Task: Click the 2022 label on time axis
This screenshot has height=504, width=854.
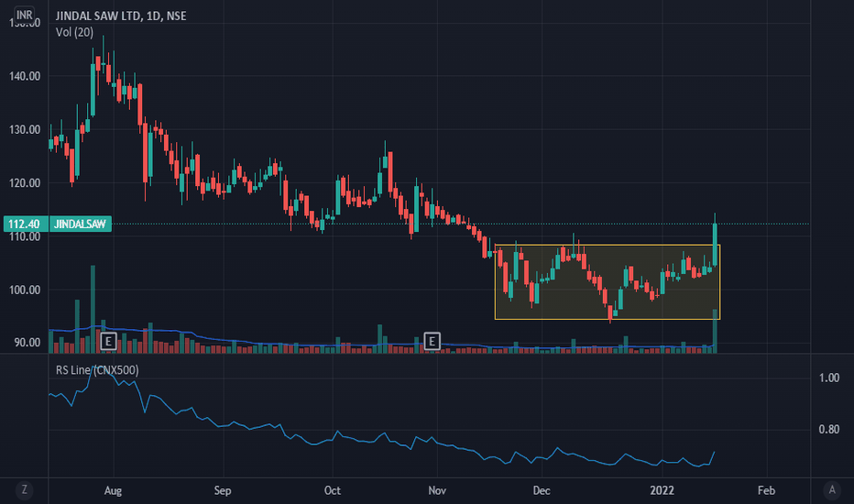Action: pyautogui.click(x=662, y=490)
